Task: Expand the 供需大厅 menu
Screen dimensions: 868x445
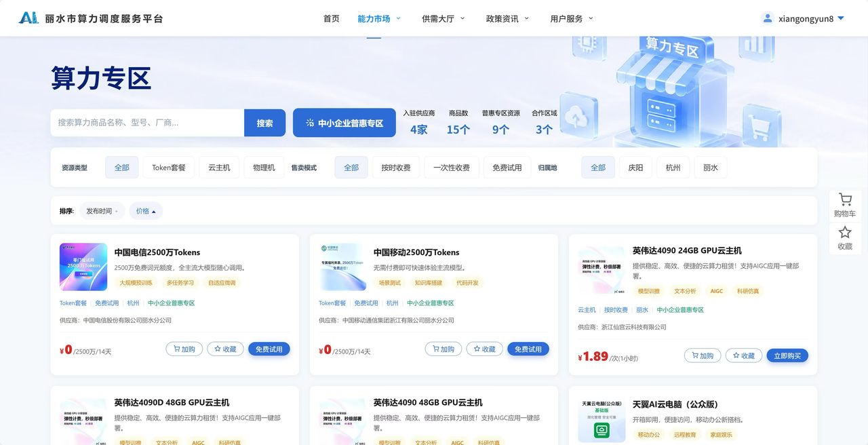Action: click(x=443, y=18)
